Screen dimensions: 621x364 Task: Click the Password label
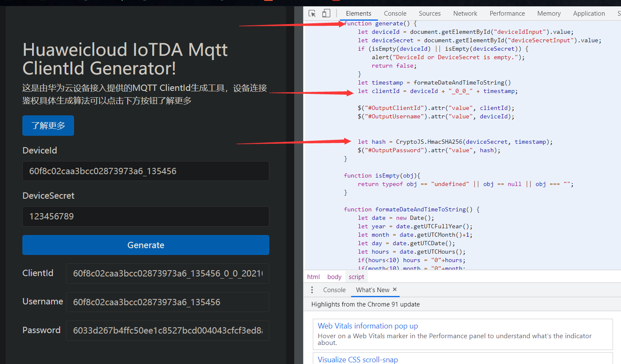(x=41, y=330)
